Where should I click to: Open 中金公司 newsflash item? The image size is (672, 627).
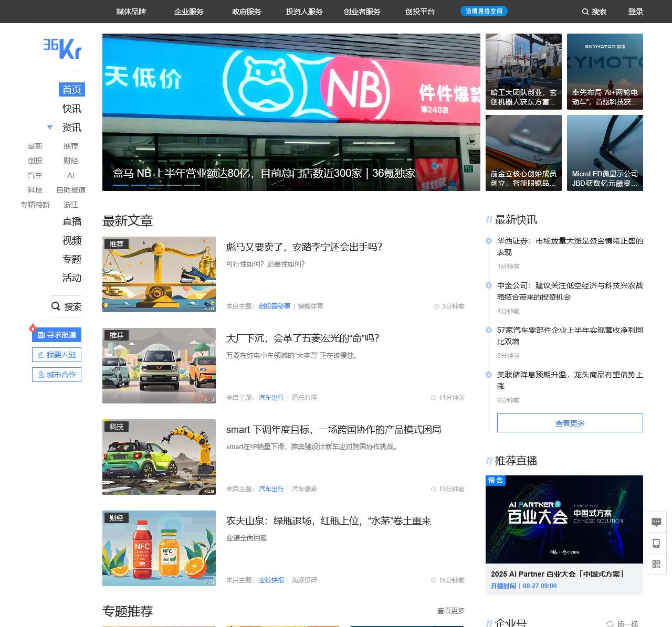[x=570, y=291]
